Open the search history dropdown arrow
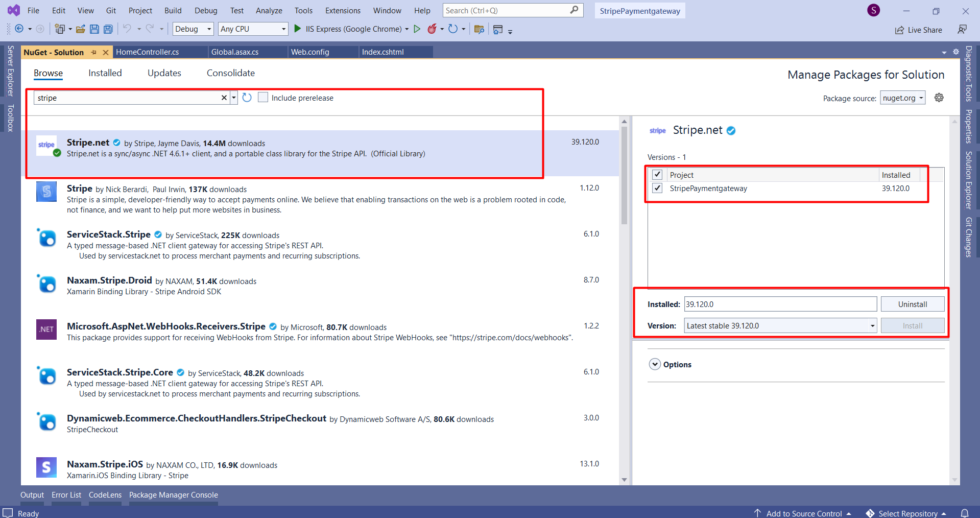 click(x=234, y=98)
